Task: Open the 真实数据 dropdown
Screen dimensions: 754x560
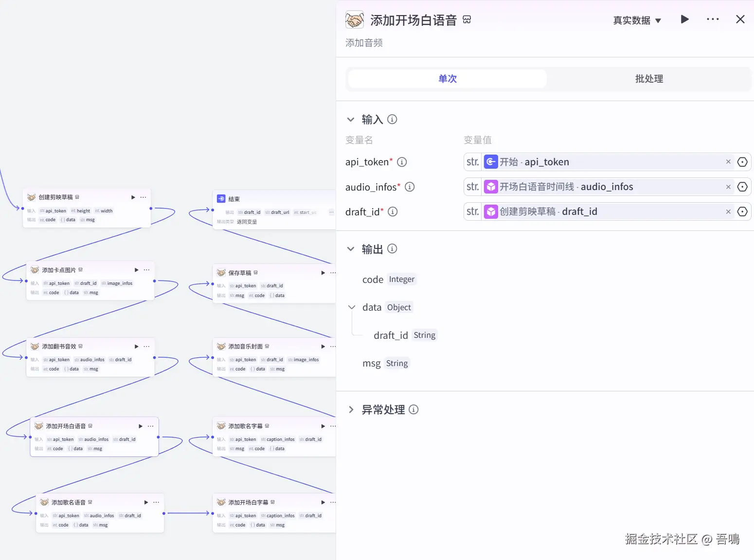Action: (x=637, y=20)
